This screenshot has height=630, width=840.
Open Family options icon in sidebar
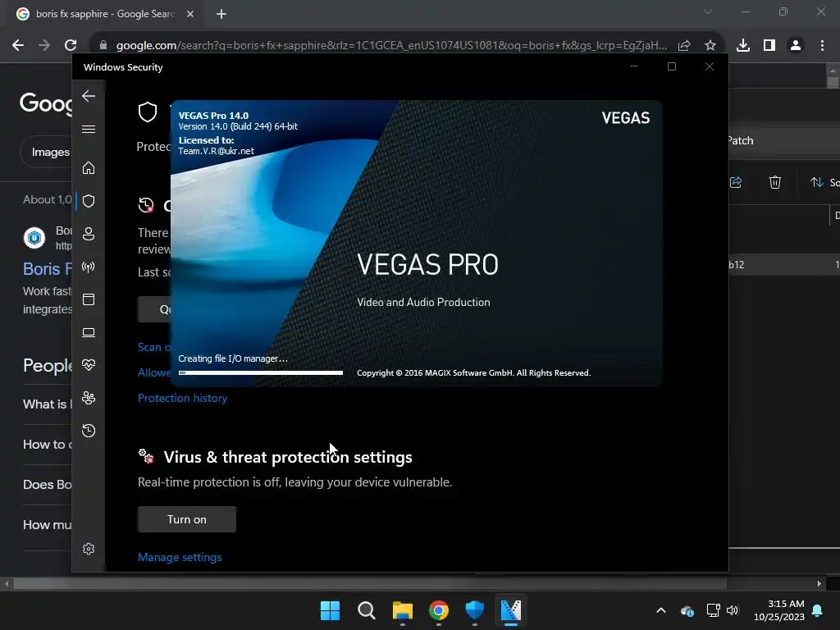89,398
